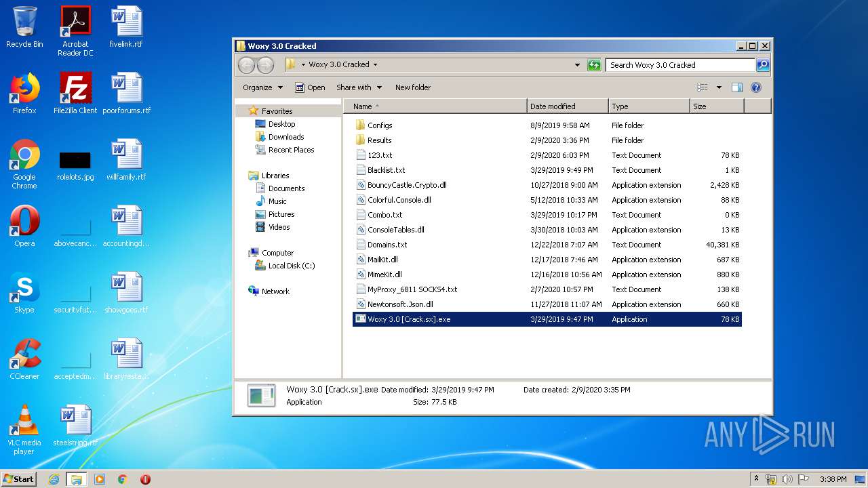Open the Share with dropdown
This screenshot has width=868, height=488.
tap(359, 87)
